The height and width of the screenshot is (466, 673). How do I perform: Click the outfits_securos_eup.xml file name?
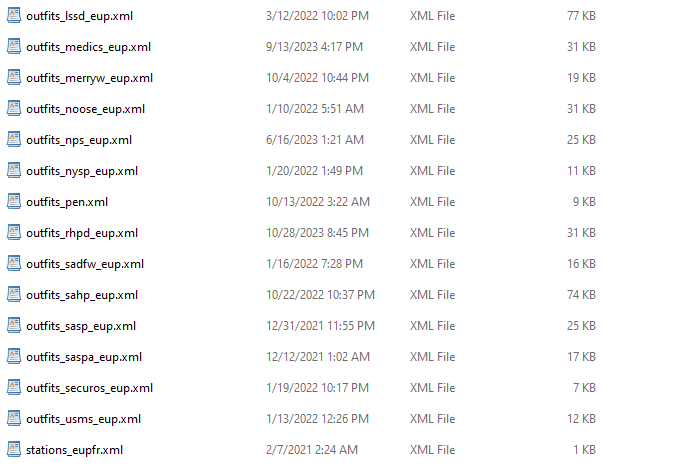pyautogui.click(x=89, y=388)
